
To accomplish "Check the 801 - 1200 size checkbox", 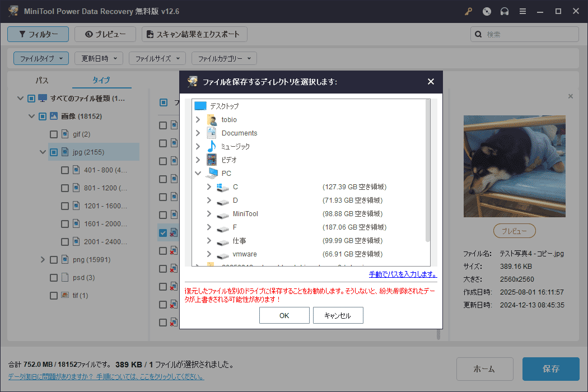I will [x=65, y=188].
